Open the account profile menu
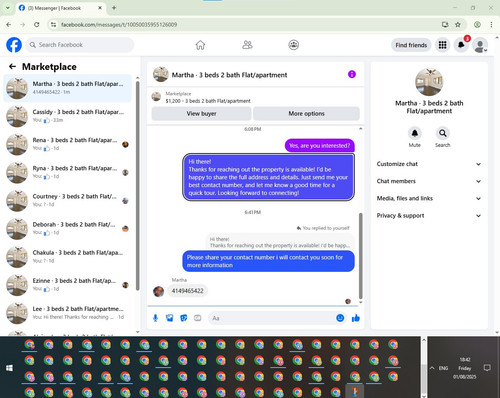The height and width of the screenshot is (398, 500). [x=480, y=45]
